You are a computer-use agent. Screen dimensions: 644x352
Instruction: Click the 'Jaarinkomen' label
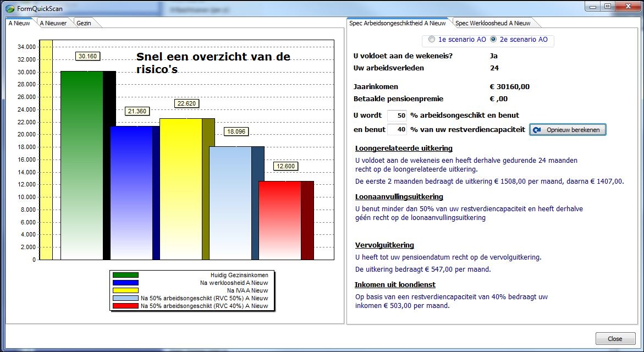376,87
